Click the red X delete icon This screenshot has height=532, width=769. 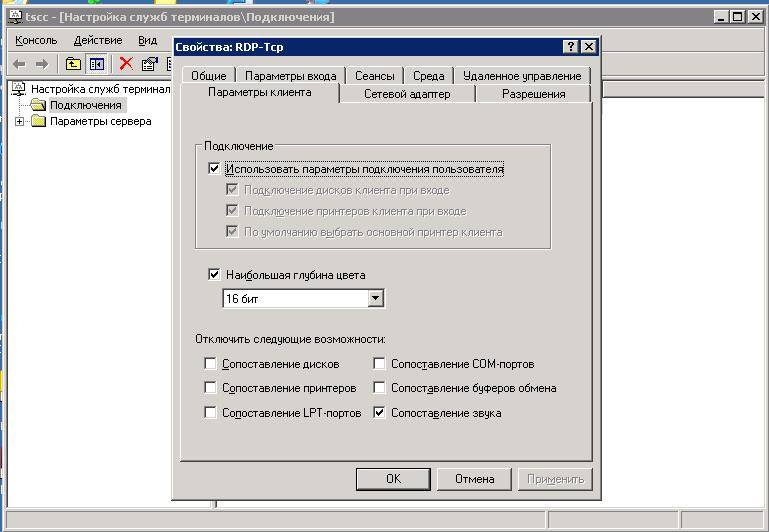(126, 64)
